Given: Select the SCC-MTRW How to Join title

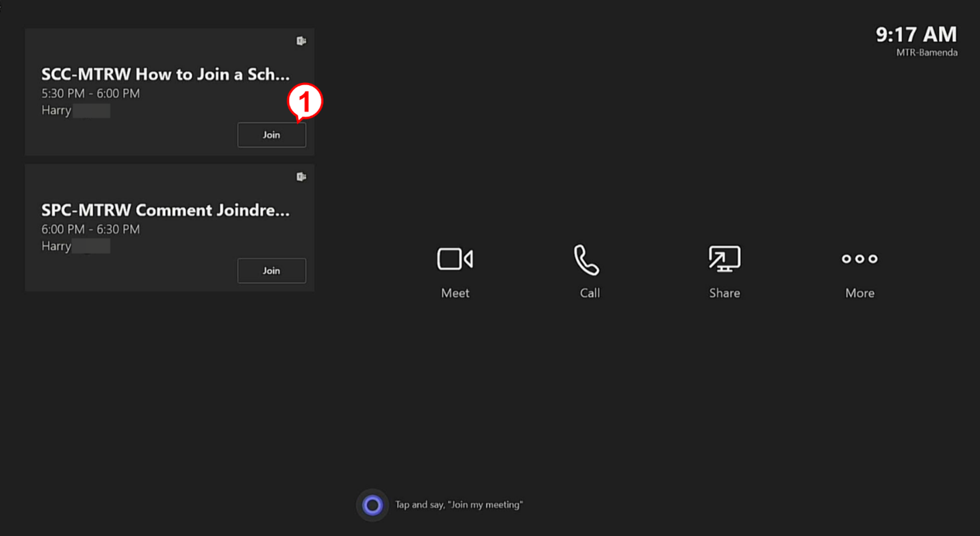Looking at the screenshot, I should click(x=165, y=74).
